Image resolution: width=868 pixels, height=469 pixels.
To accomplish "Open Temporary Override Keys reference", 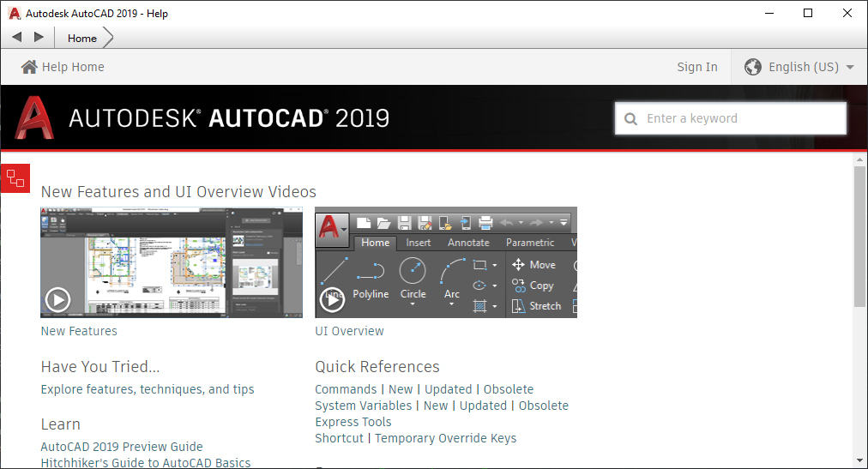I will pos(446,438).
